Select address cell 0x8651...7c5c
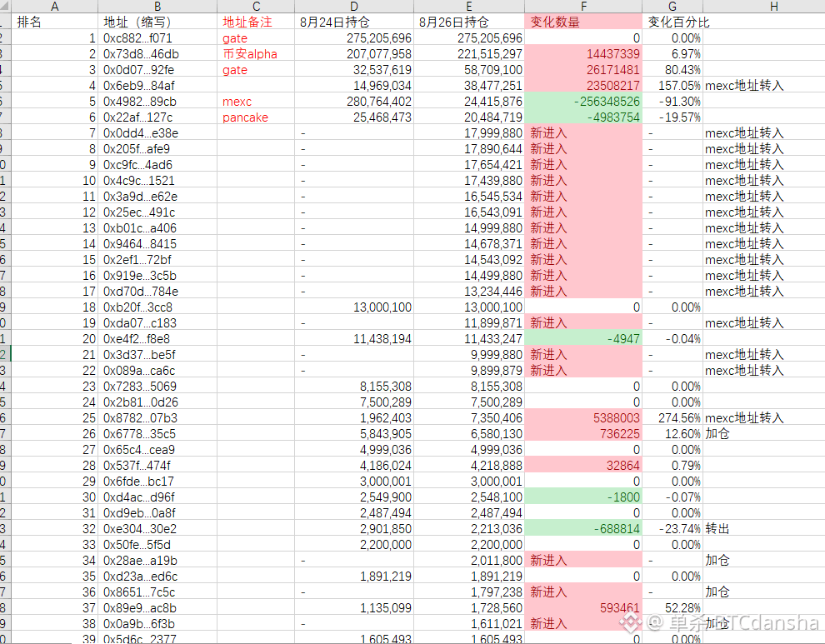Viewport: 825px width, 644px height. click(157, 592)
